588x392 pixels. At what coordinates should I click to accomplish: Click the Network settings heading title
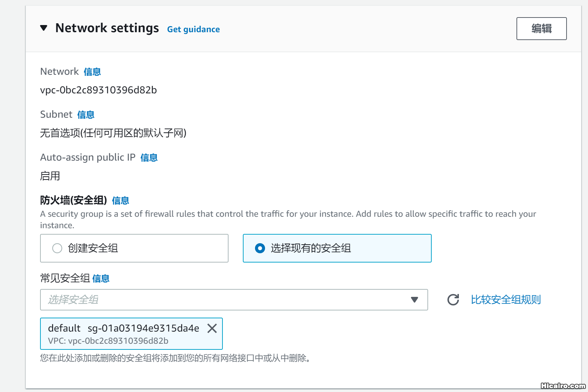107,28
